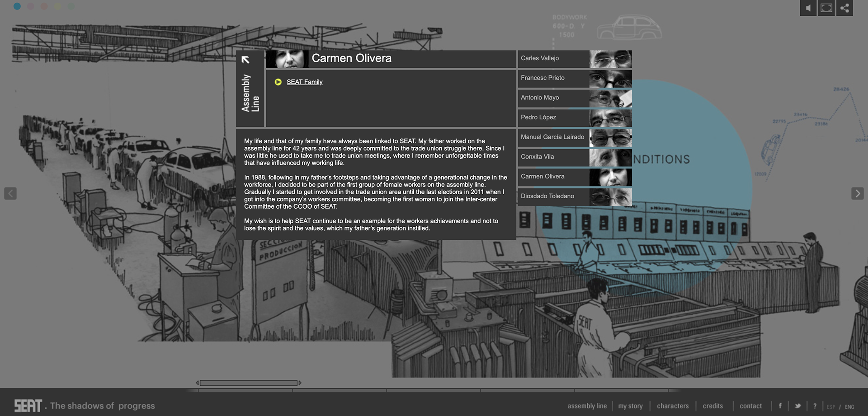Click right arrow of timeline scrollbar
Screen dimensions: 868x416
pos(300,383)
